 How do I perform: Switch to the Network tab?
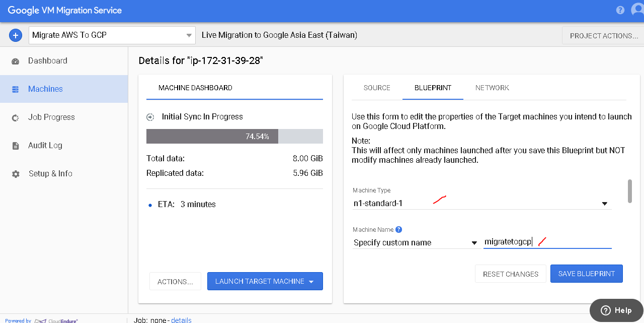click(x=492, y=88)
